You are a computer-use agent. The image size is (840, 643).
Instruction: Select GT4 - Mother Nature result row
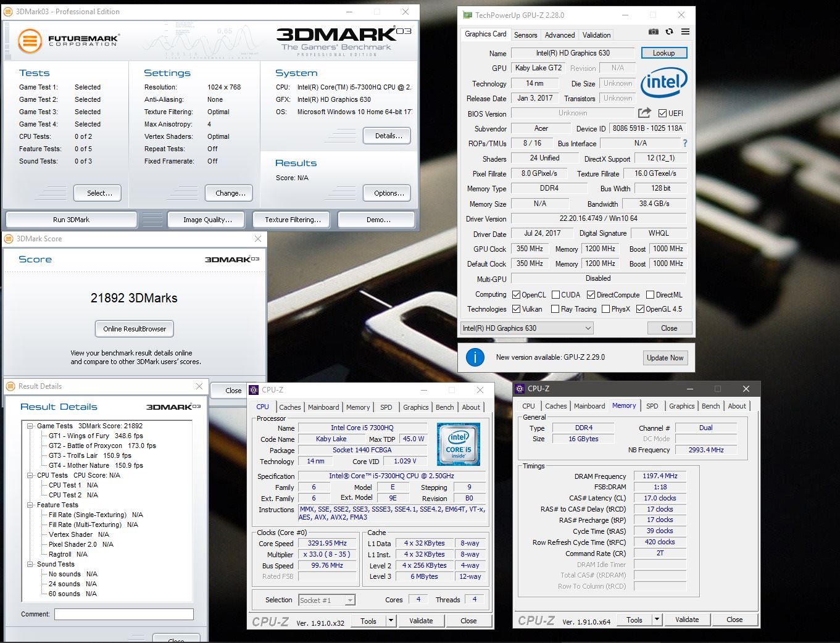[96, 465]
